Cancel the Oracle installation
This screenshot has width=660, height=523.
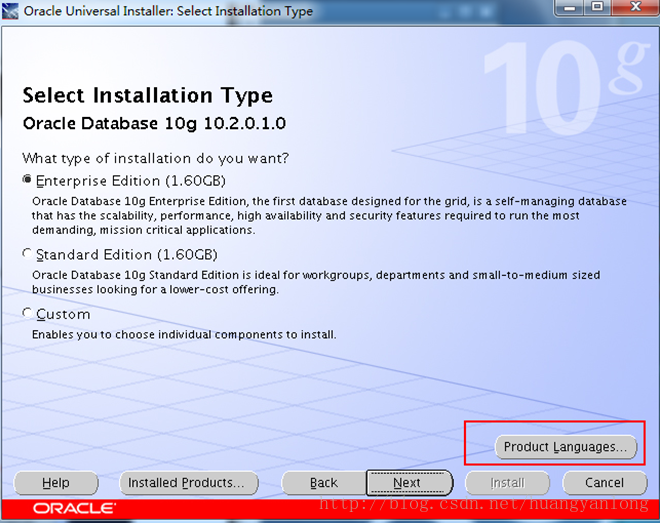[x=604, y=482]
